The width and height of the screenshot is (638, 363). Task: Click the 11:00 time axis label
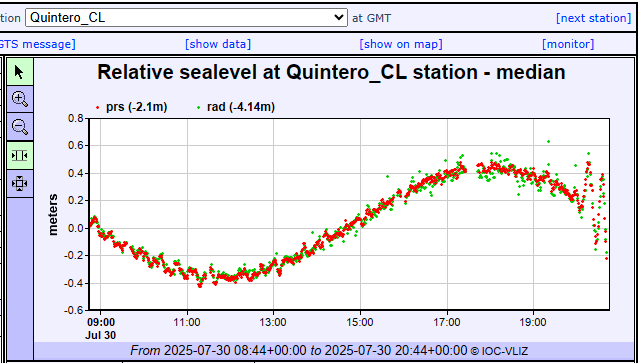[187, 322]
